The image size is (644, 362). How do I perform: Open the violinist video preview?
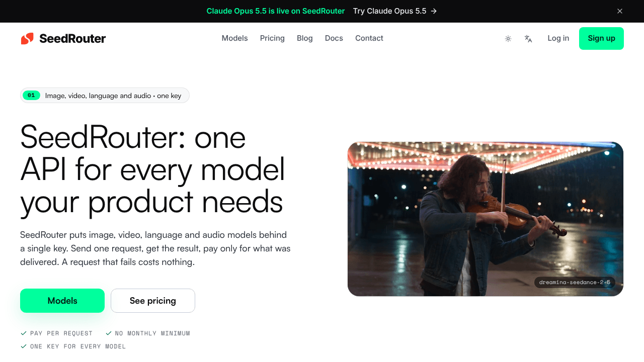[486, 219]
